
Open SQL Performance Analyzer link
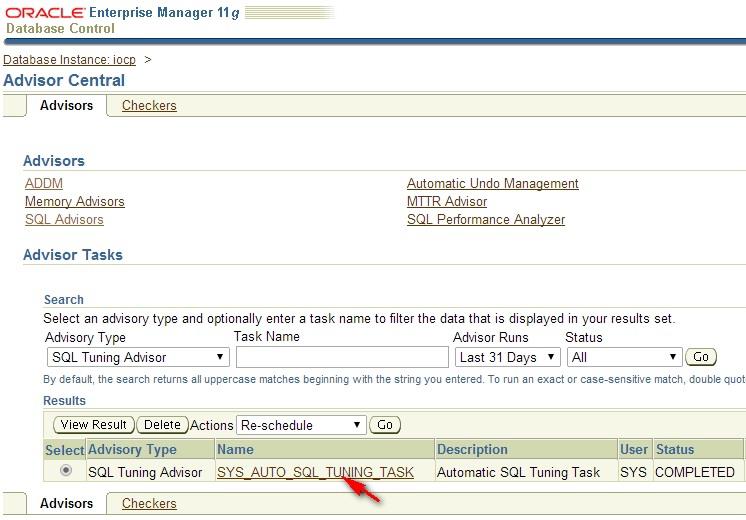pos(486,220)
